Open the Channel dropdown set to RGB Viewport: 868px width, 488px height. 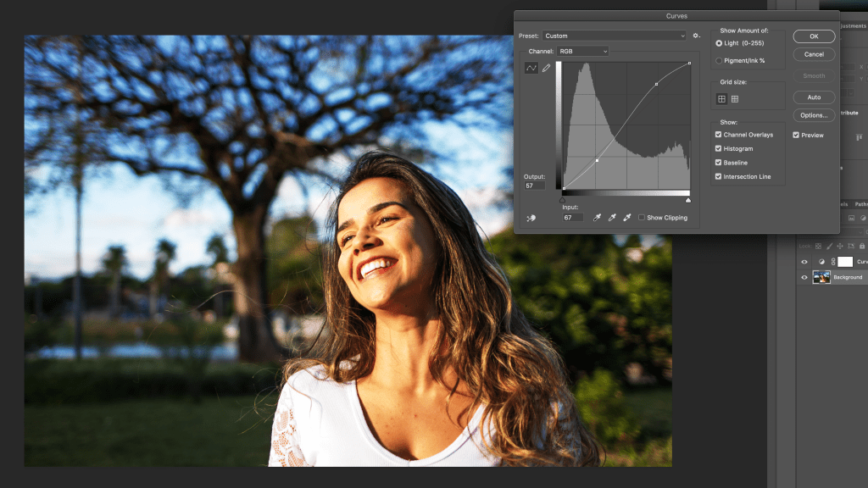coord(581,51)
